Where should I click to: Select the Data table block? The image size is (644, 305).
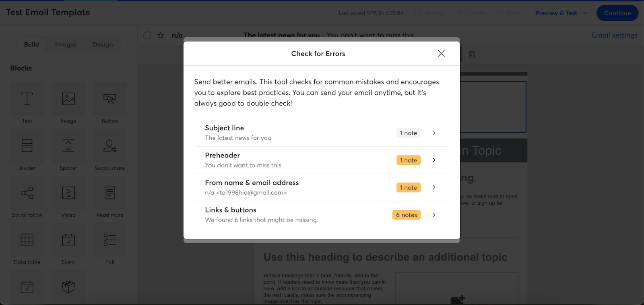pyautogui.click(x=27, y=239)
